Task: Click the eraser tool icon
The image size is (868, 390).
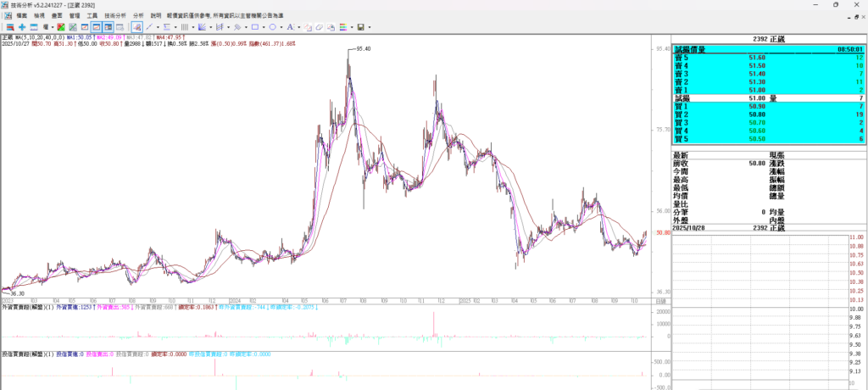Action: point(320,27)
